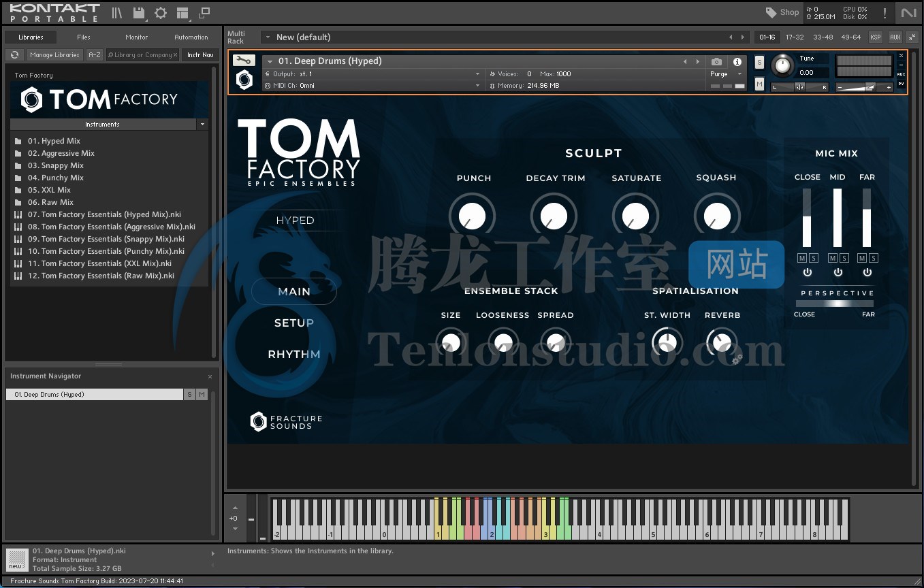Click the save floppy disk icon
Image resolution: width=924 pixels, height=588 pixels.
(139, 13)
